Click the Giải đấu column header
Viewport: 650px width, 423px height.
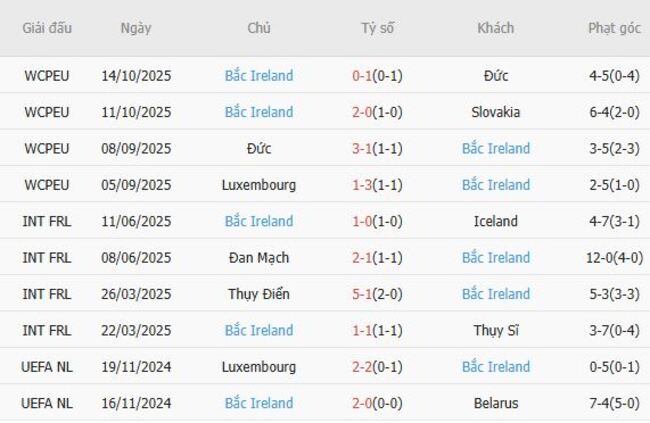(x=47, y=28)
